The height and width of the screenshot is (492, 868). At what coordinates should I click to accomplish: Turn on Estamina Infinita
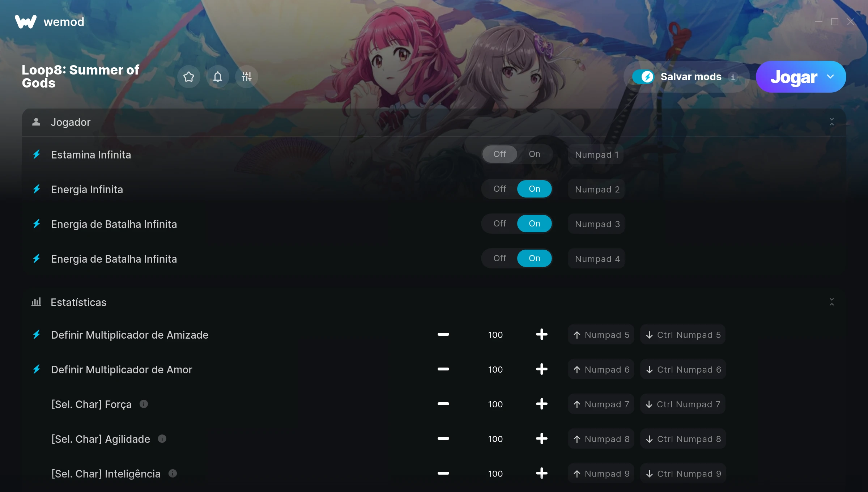pos(535,154)
